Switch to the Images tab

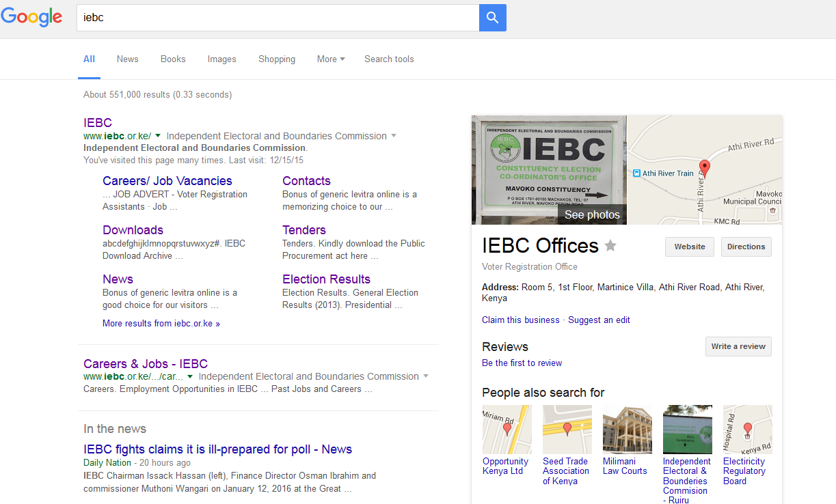coord(222,59)
